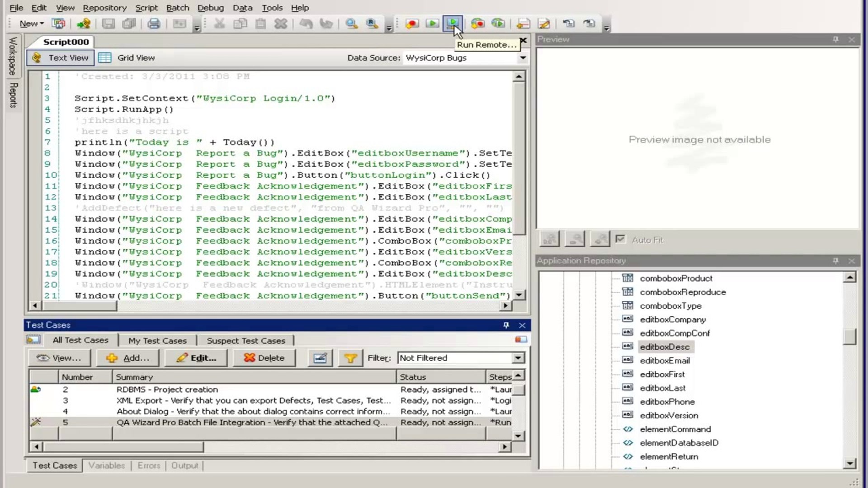Switch to Grid View mode
868x488 pixels.
tap(127, 58)
